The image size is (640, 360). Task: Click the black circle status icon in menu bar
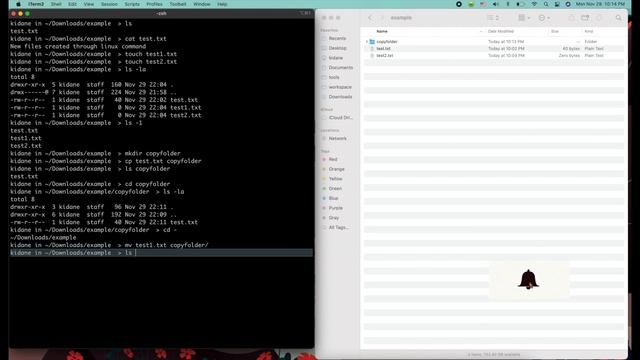tap(459, 4)
